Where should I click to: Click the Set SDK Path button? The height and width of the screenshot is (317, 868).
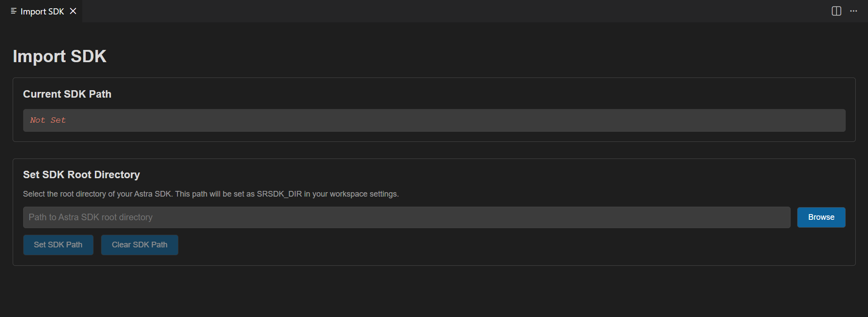click(x=58, y=245)
